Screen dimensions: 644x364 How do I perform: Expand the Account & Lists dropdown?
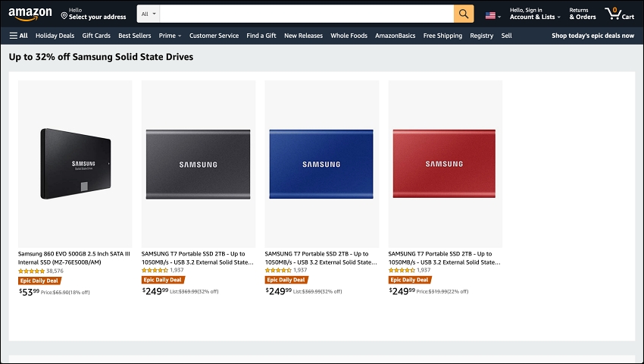pos(535,14)
